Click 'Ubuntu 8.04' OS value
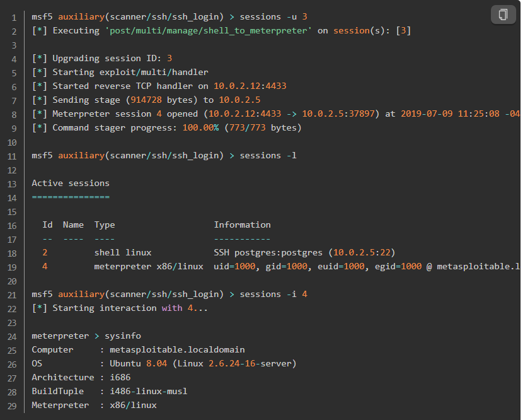This screenshot has width=530, height=420. (138, 363)
